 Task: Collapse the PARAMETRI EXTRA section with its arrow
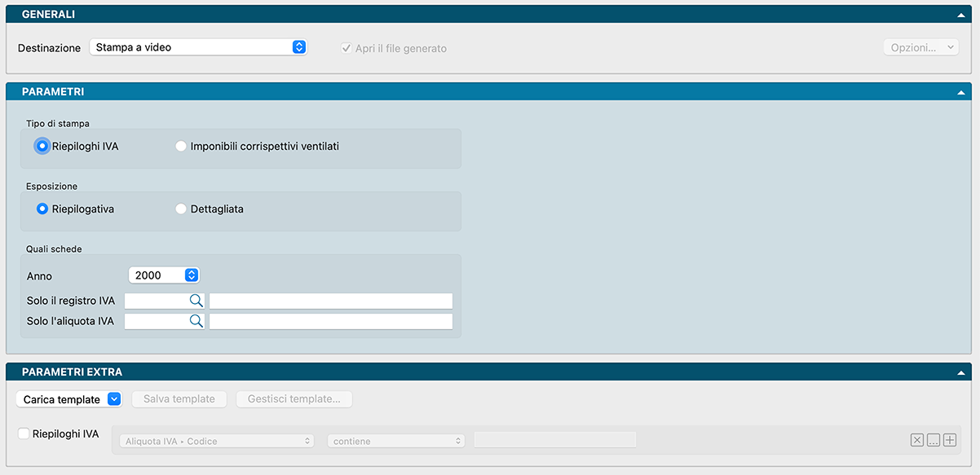tap(962, 372)
